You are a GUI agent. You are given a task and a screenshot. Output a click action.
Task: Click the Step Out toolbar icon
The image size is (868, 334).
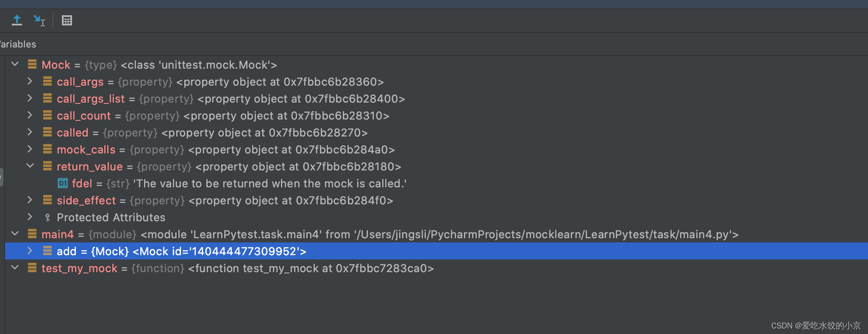[17, 20]
